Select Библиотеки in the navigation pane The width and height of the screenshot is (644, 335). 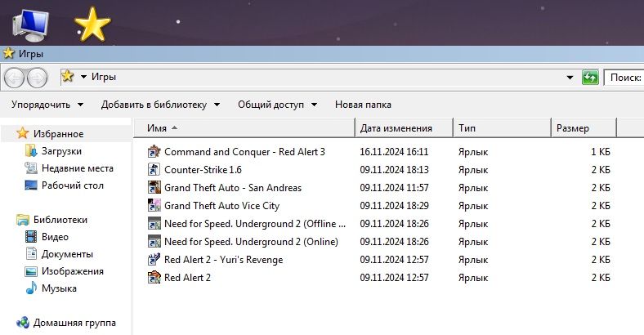tap(60, 220)
